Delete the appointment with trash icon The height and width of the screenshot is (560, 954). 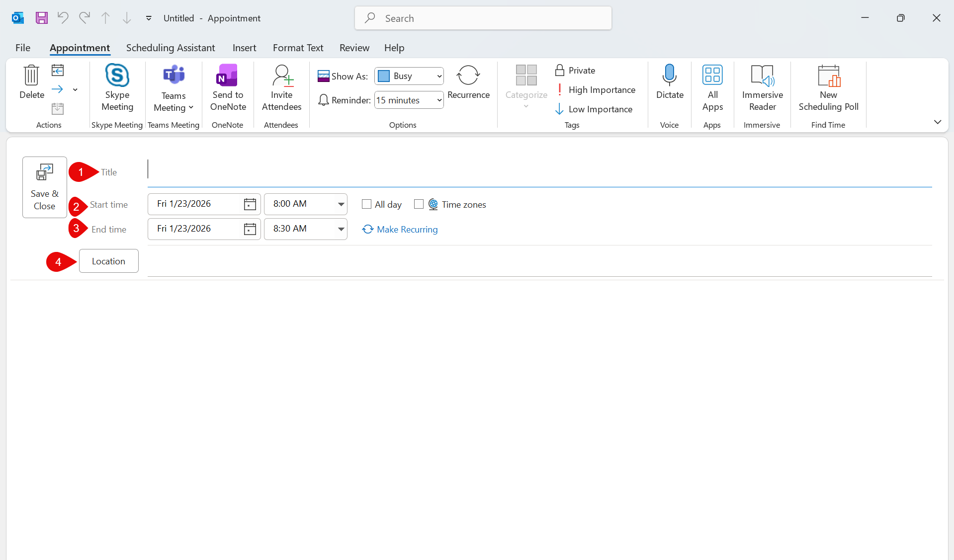click(x=31, y=76)
